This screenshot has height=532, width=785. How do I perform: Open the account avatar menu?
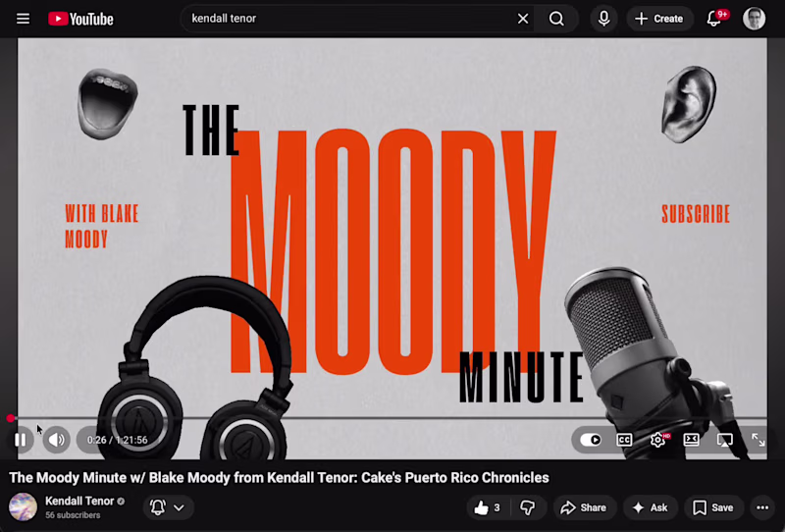pyautogui.click(x=754, y=19)
